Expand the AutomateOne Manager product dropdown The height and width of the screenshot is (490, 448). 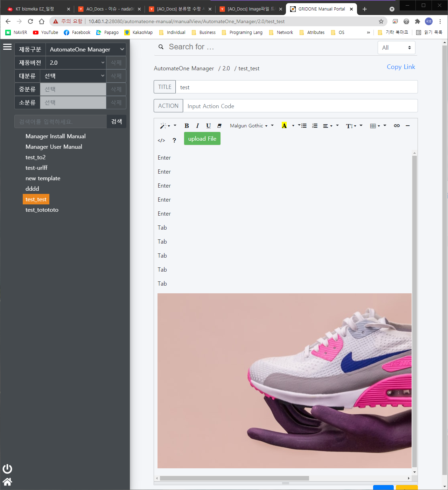click(86, 49)
